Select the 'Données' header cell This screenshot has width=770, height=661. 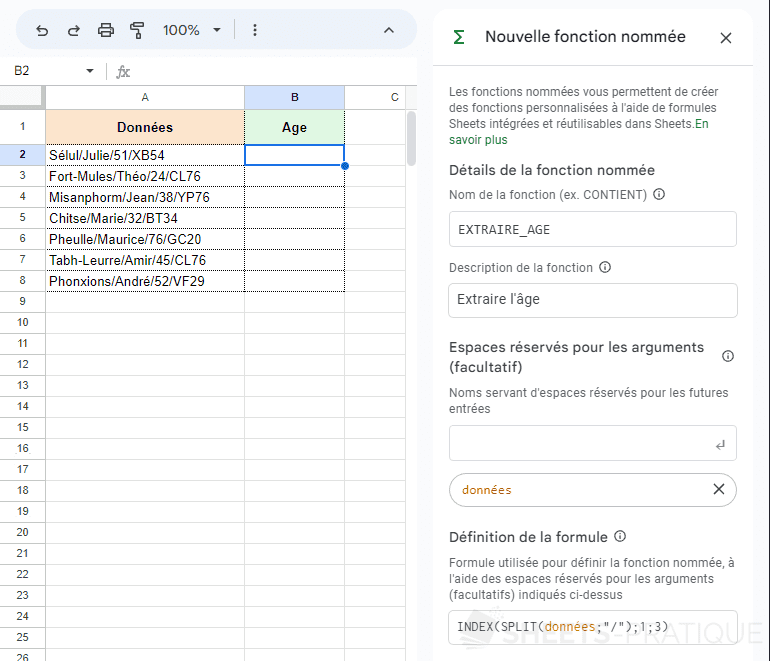coord(145,127)
